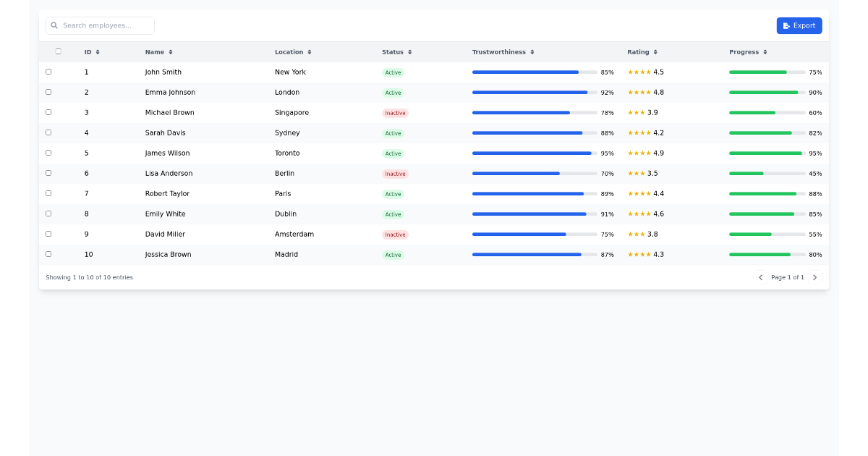Click David Miller's star rating
The width and height of the screenshot is (868, 456).
point(636,235)
